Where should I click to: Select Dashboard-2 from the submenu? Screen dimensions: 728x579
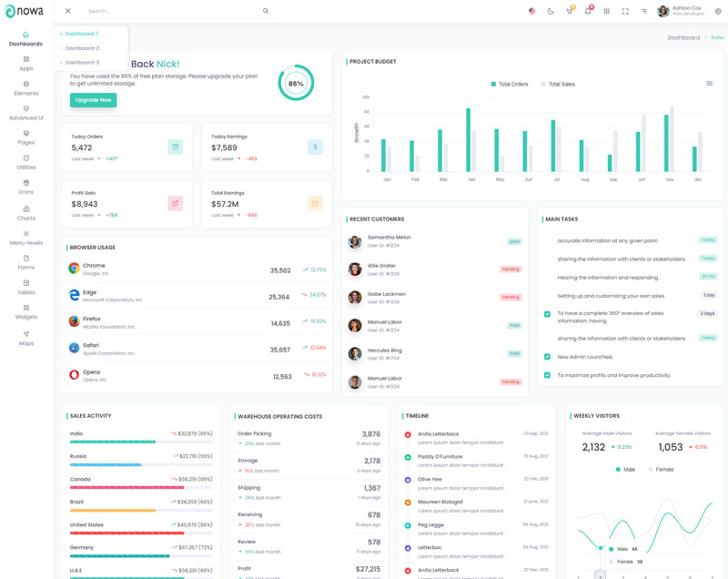pos(82,48)
